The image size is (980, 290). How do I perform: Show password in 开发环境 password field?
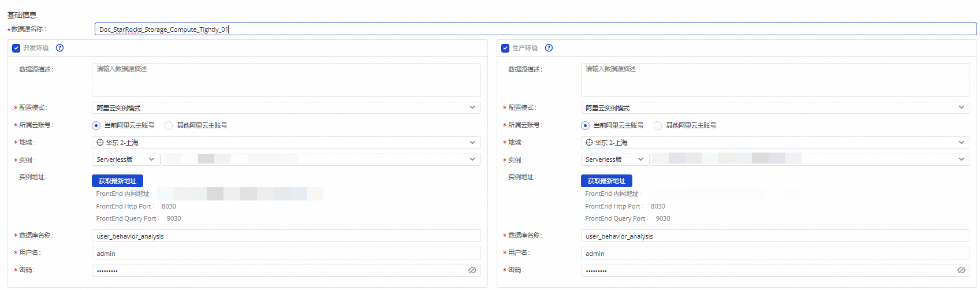coord(472,270)
